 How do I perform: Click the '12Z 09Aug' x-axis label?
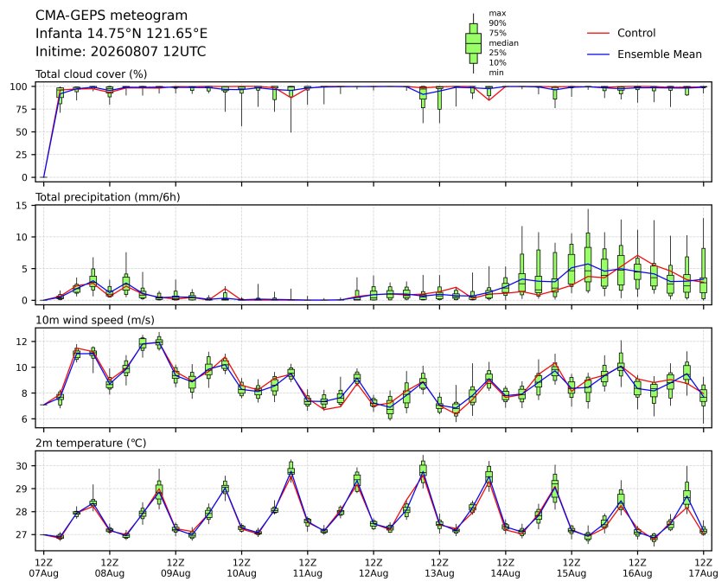click(x=176, y=568)
